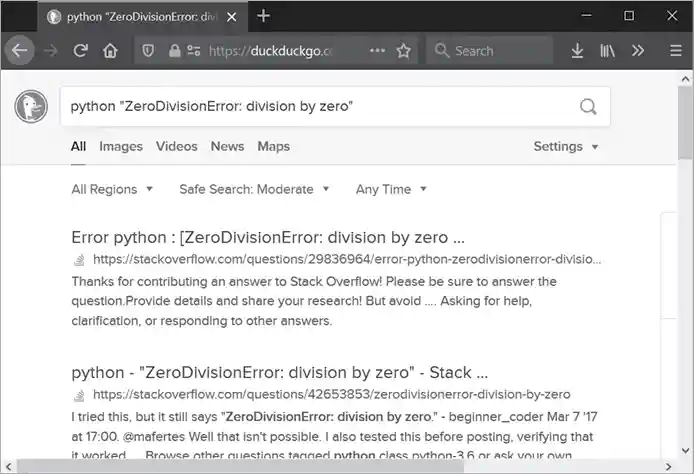Viewport: 694px width, 474px height.
Task: Reload the current page
Action: point(80,51)
